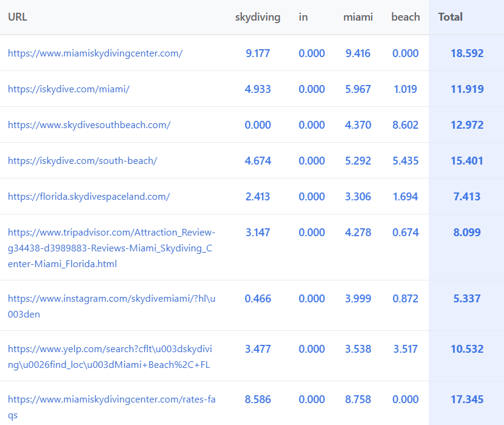Select beach value 0.872
Screen dimensions: 504x425
(x=405, y=298)
